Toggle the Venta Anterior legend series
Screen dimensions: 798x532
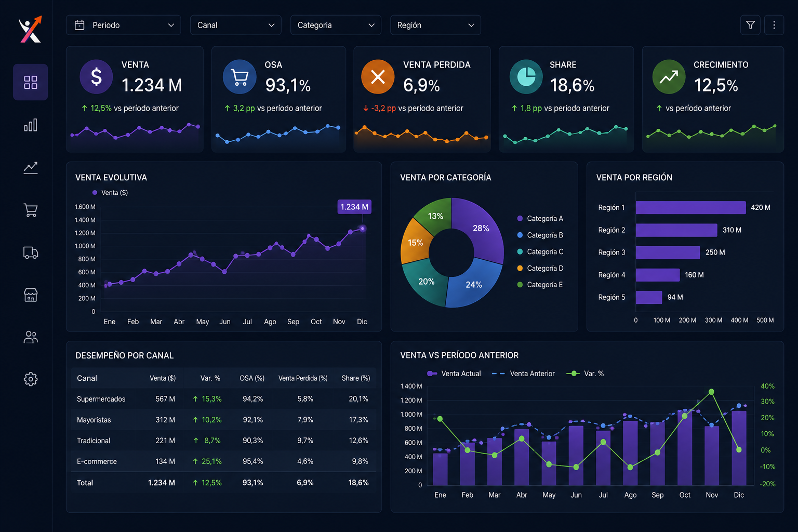pos(523,374)
